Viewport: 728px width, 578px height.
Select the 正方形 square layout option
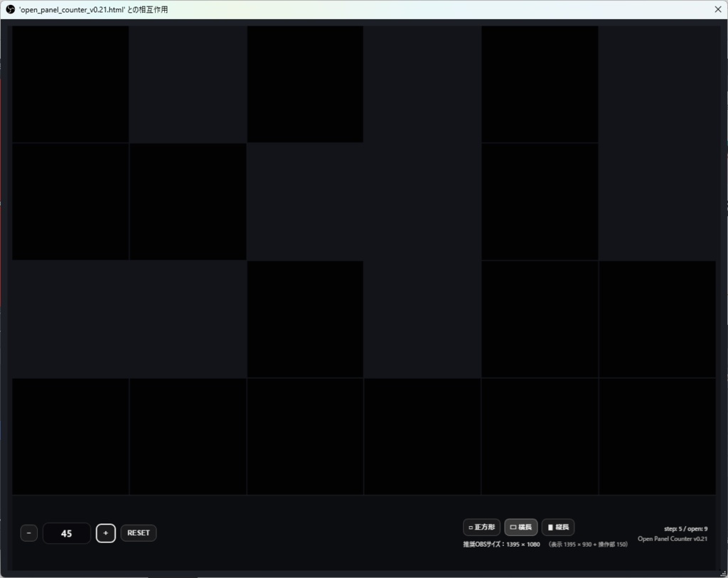(x=481, y=527)
